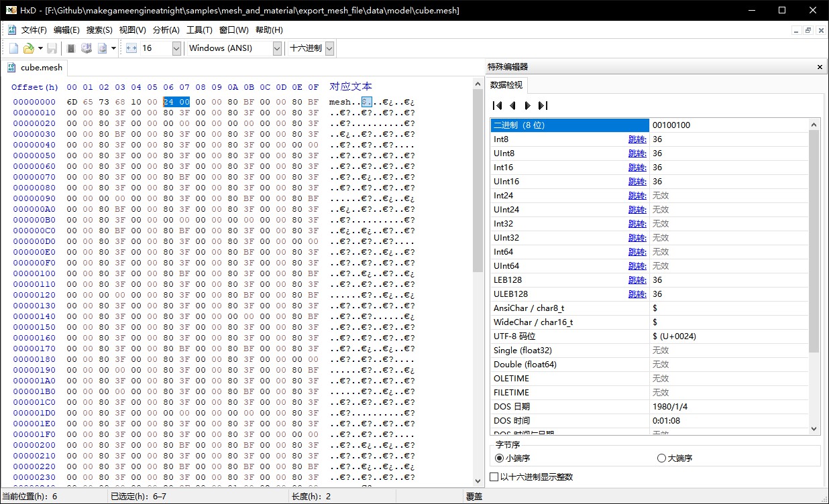This screenshot has width=829, height=504.
Task: Click the Open disk image icon
Action: coord(102,48)
